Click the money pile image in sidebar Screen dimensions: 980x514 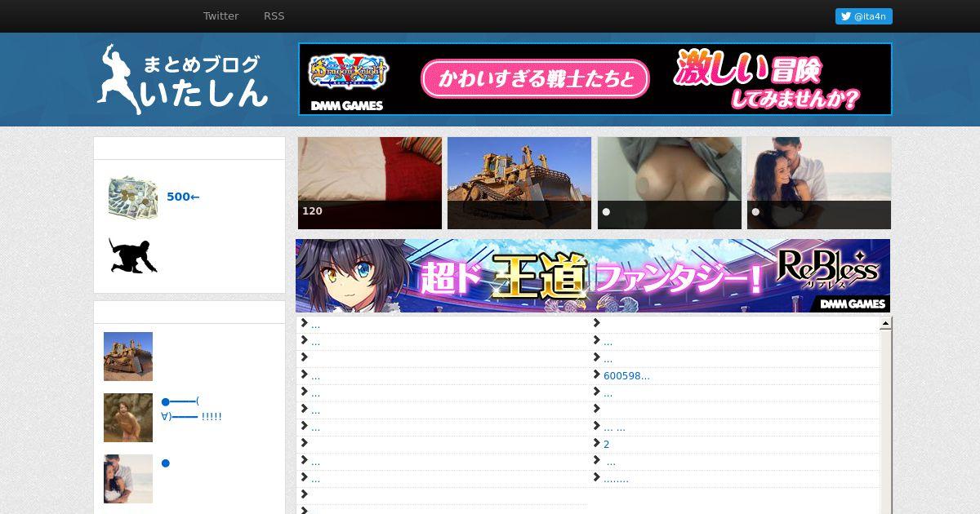pos(133,197)
